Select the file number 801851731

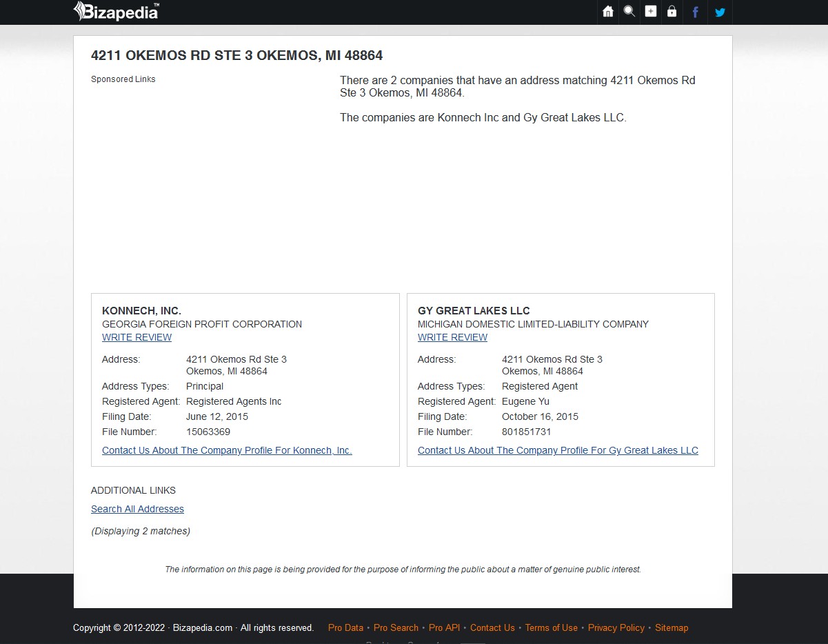(x=526, y=432)
